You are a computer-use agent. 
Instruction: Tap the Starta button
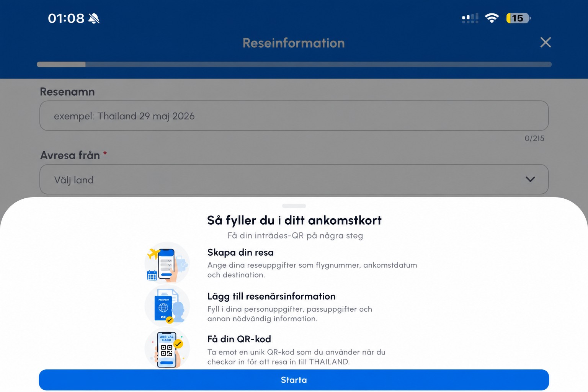[294, 380]
